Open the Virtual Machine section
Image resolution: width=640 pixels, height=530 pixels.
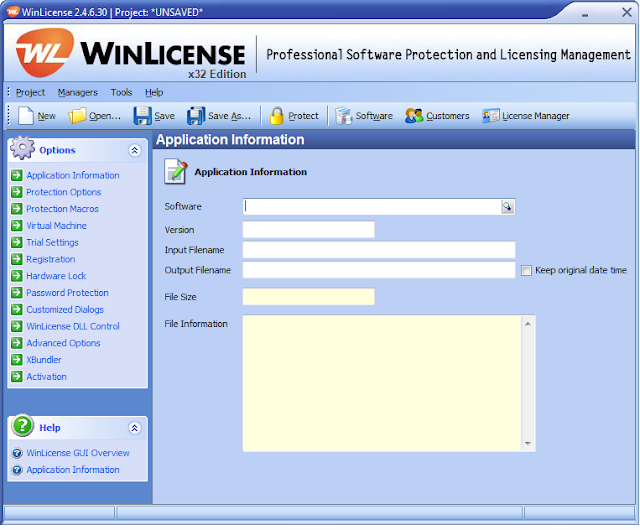56,225
